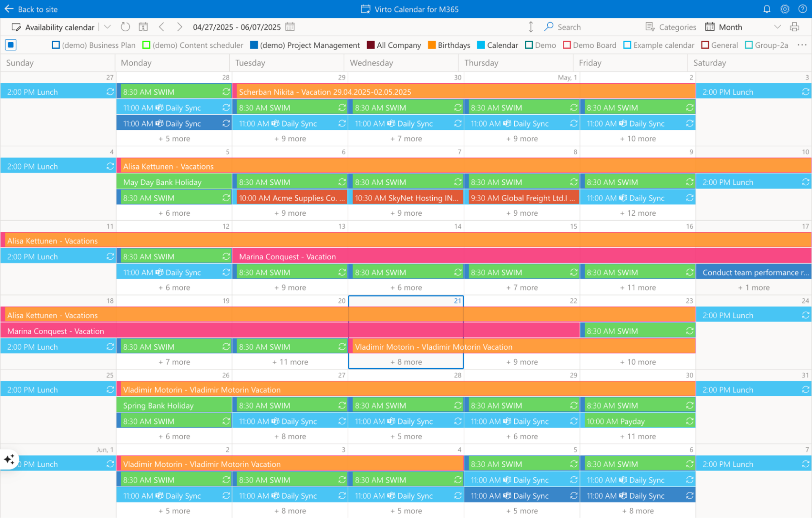Expand the Availability calendar dropdown
The height and width of the screenshot is (518, 812).
[107, 27]
